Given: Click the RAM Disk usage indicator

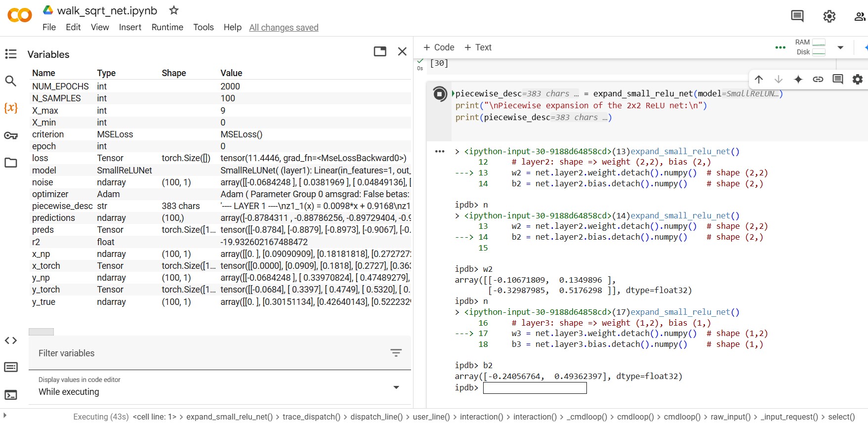Looking at the screenshot, I should pos(811,47).
